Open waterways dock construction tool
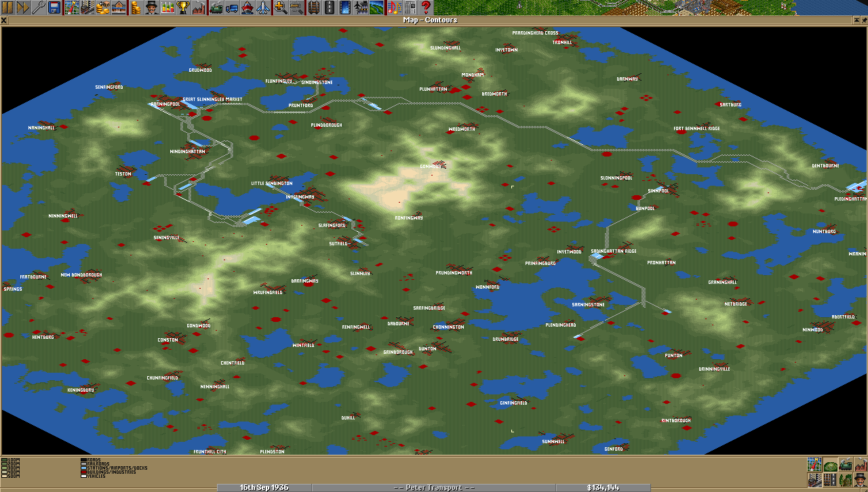Viewport: 868px width, 492px height. point(345,7)
